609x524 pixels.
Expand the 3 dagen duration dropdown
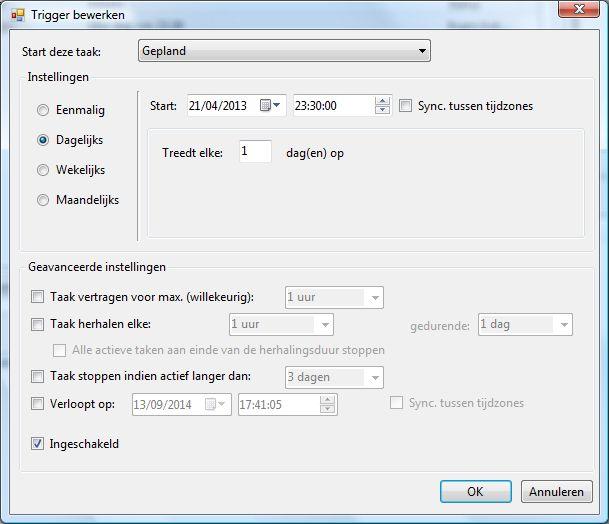[x=334, y=378]
